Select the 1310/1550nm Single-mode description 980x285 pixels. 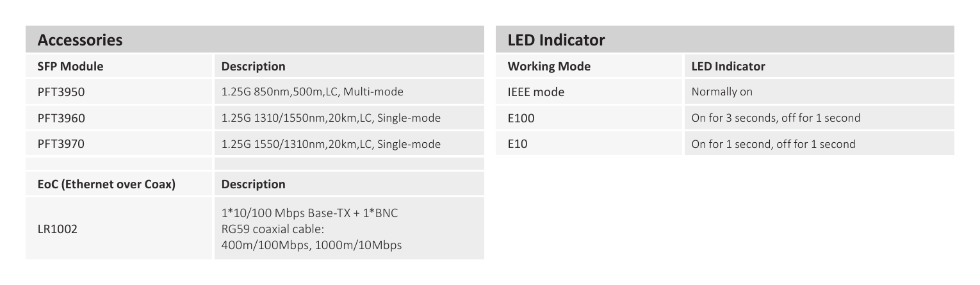331,118
